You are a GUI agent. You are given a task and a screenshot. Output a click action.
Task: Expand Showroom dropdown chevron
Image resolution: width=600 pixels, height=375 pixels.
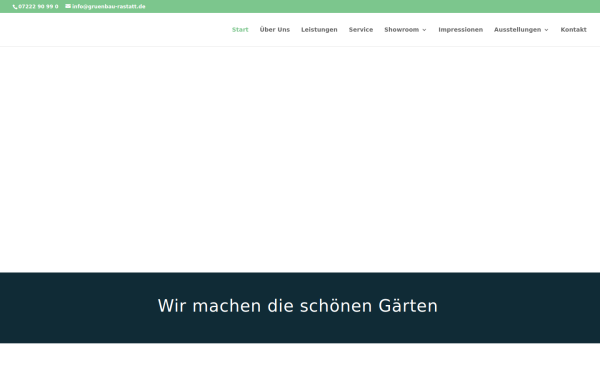click(x=424, y=30)
